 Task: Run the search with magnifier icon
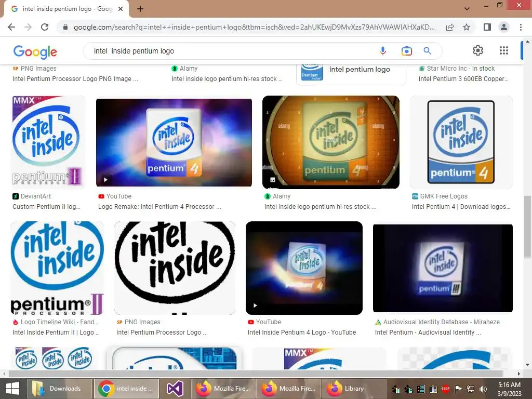click(428, 51)
